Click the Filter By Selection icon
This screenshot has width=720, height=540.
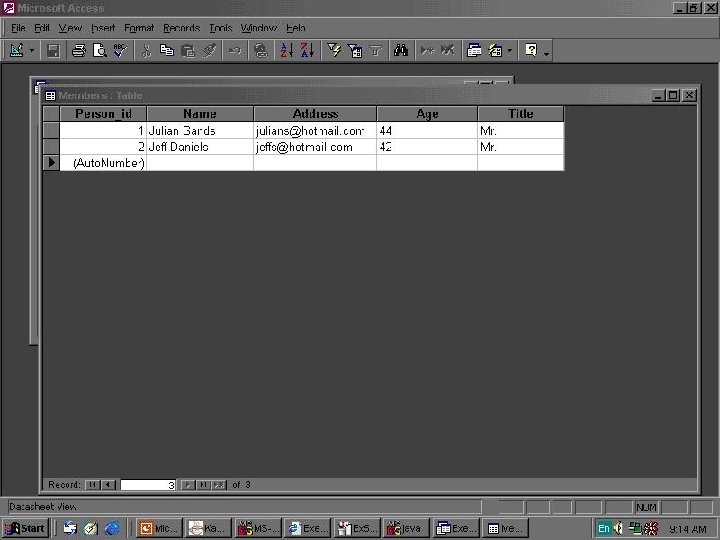pyautogui.click(x=334, y=50)
